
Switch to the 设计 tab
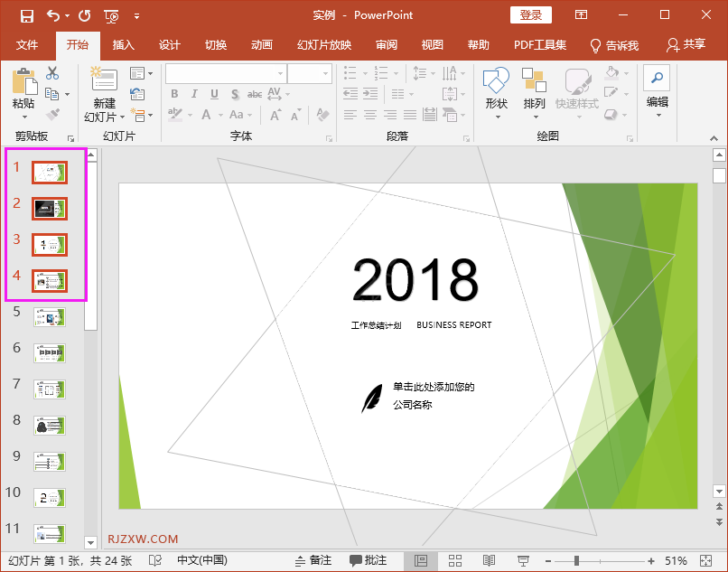(x=170, y=44)
